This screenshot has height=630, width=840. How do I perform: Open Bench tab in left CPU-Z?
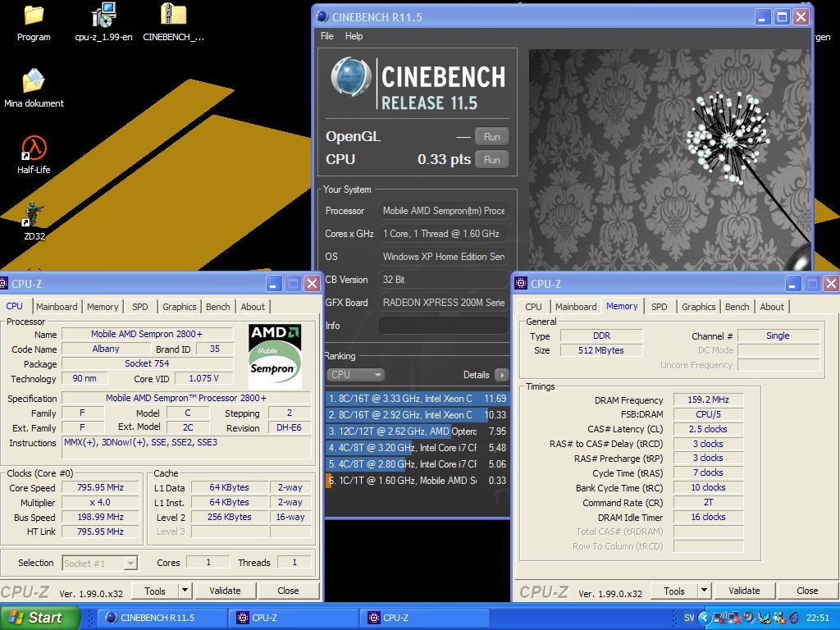pos(218,307)
